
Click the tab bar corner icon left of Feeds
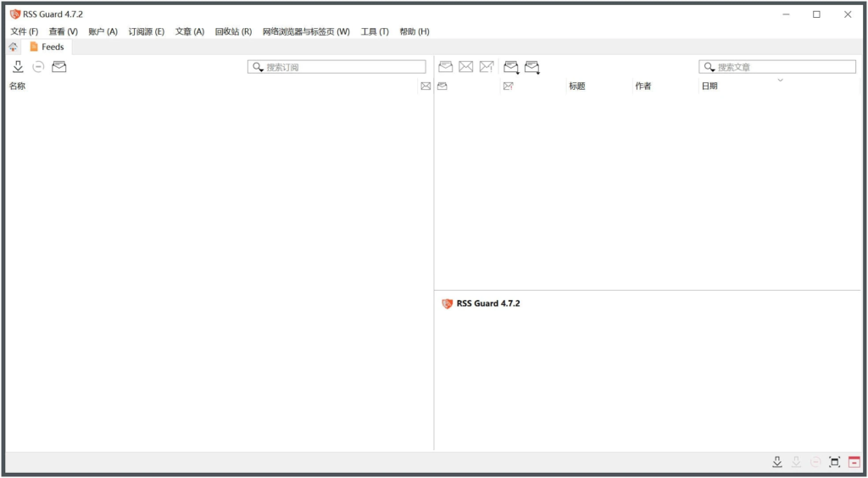point(13,47)
